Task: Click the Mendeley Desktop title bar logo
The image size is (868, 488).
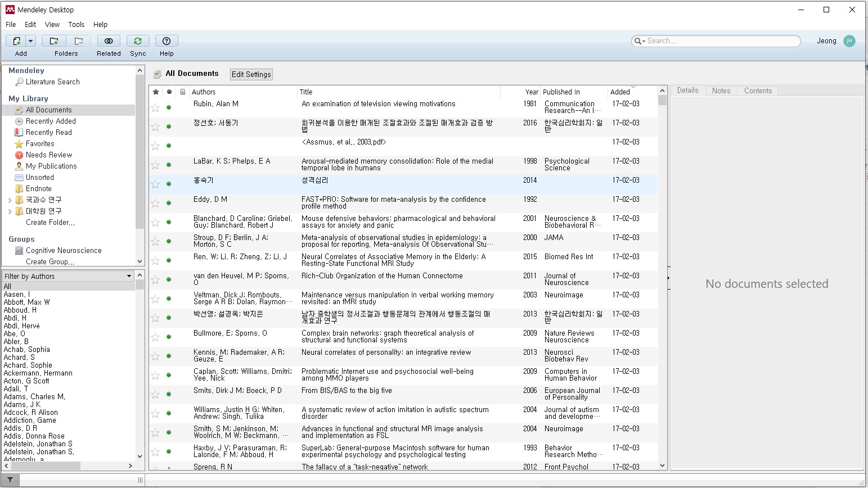Action: [10, 10]
